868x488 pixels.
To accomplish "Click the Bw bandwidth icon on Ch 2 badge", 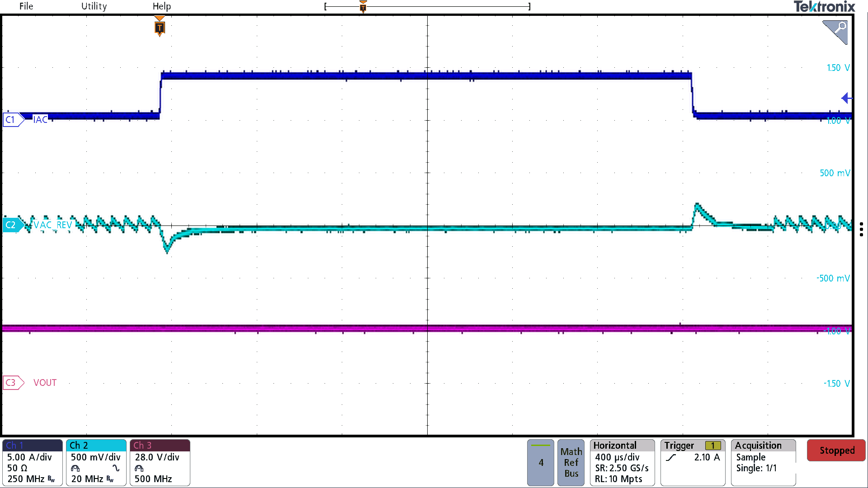I will [x=109, y=479].
